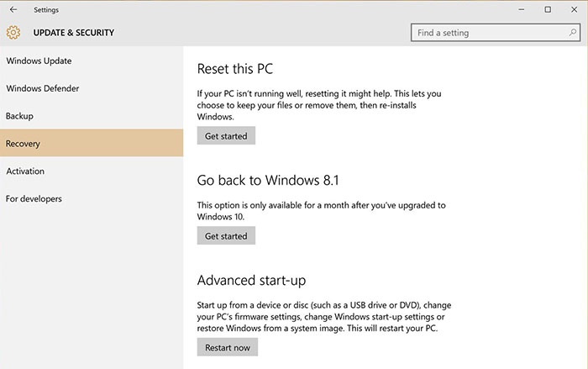The width and height of the screenshot is (588, 369).
Task: Click the magnifier icon in the search box
Action: click(x=564, y=33)
